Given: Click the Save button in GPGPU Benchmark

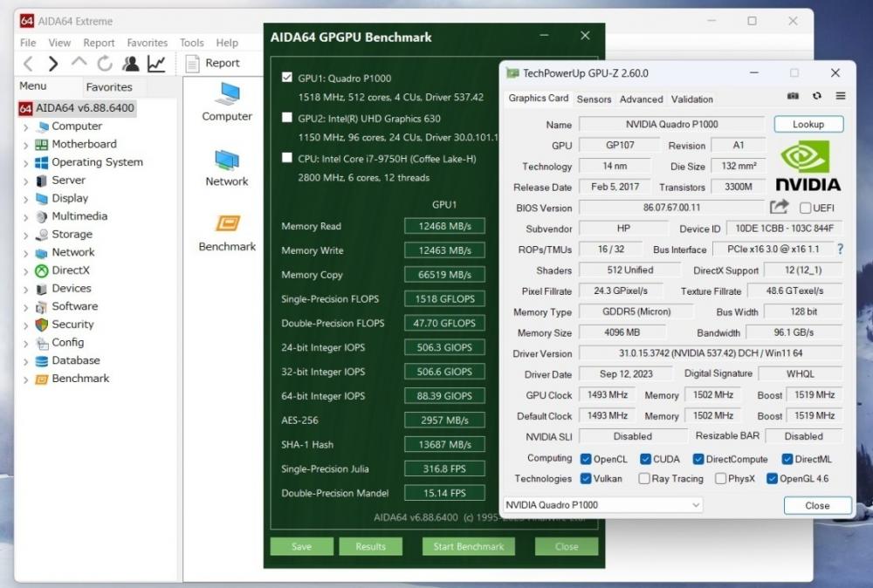Looking at the screenshot, I should click(x=302, y=546).
